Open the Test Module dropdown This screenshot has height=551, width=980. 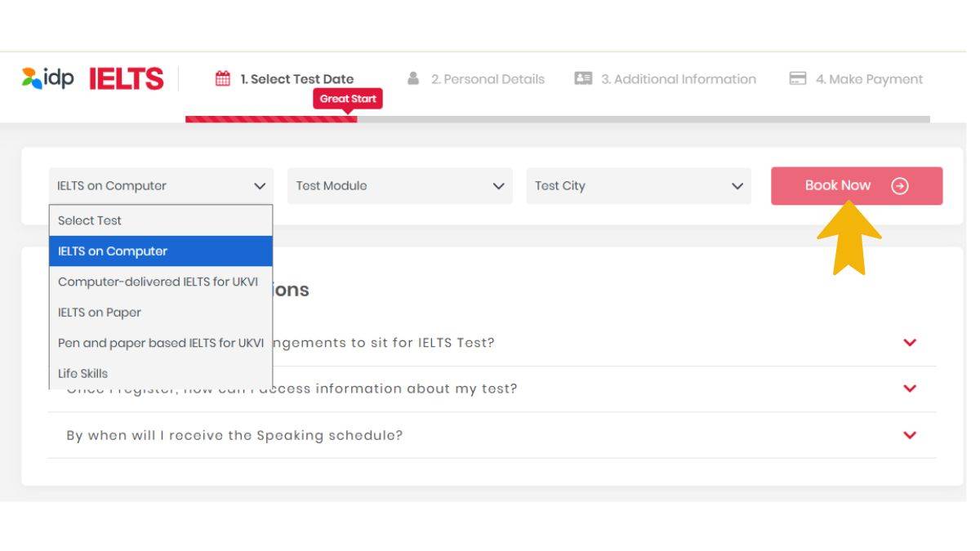point(399,185)
